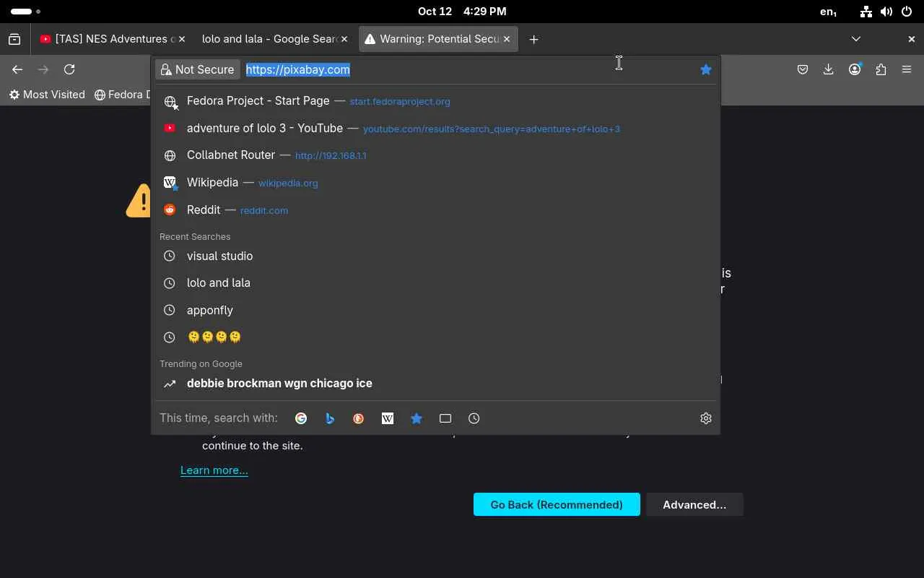Open a new tab with plus button
This screenshot has height=578, width=924.
pyautogui.click(x=533, y=39)
